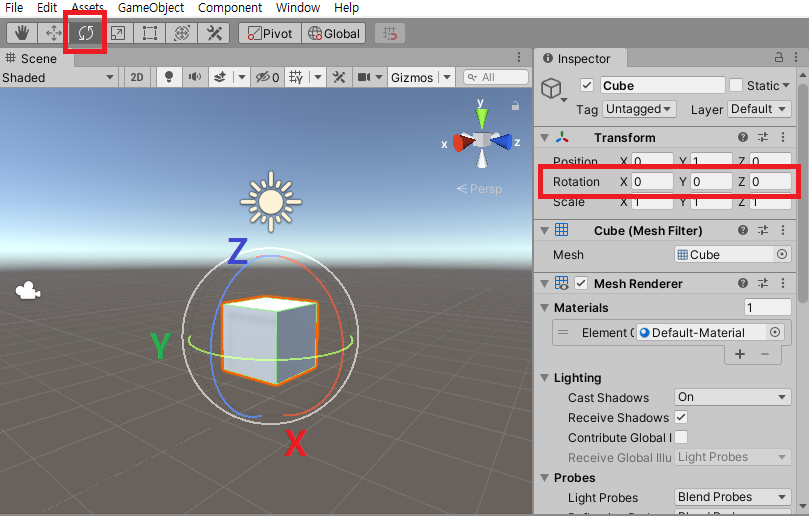Image resolution: width=809 pixels, height=516 pixels.
Task: Toggle hidden objects visibility count
Action: click(x=267, y=77)
